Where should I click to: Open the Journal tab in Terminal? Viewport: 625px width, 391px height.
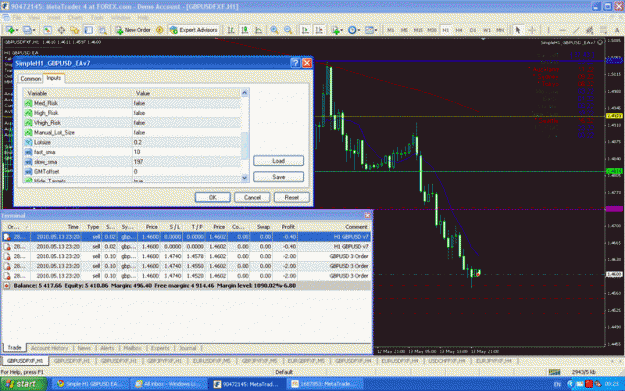[x=187, y=348]
